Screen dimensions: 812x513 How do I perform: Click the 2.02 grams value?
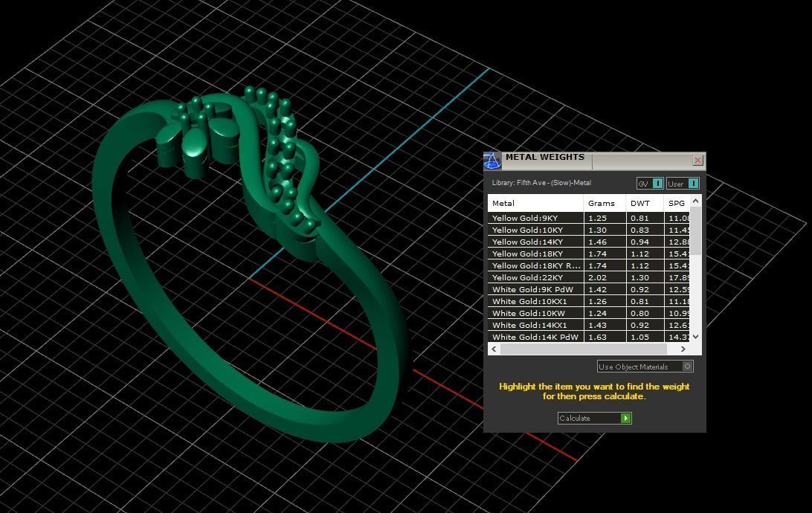597,277
